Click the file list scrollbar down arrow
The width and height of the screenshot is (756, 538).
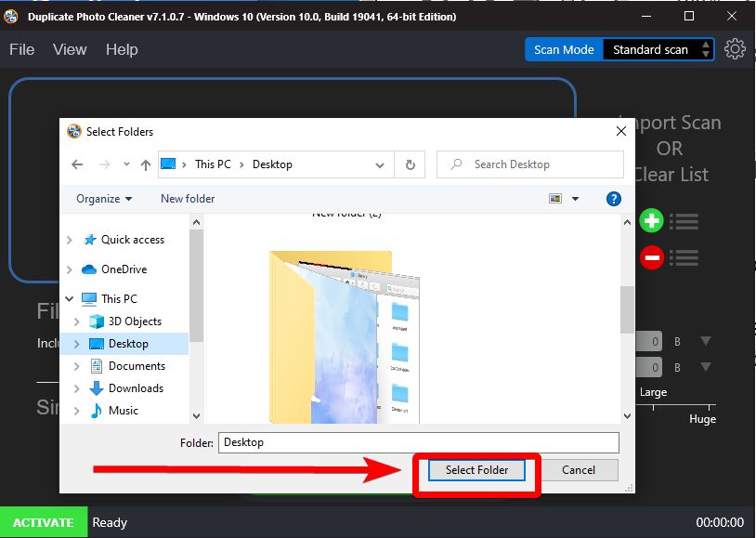627,416
